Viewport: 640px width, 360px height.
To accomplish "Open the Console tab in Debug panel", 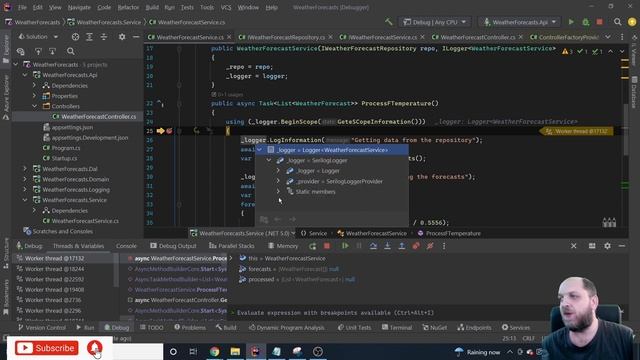I will point(127,246).
